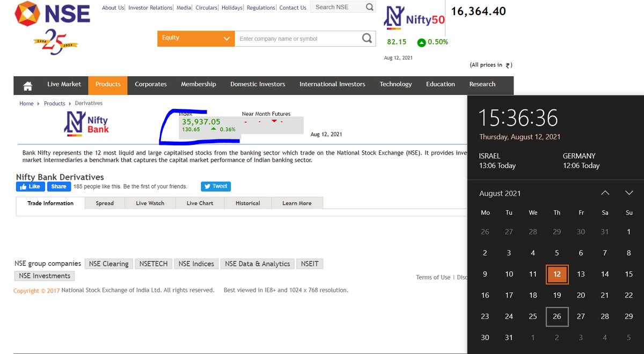Click the home icon in navigation bar
Image resolution: width=644 pixels, height=354 pixels.
pos(27,85)
